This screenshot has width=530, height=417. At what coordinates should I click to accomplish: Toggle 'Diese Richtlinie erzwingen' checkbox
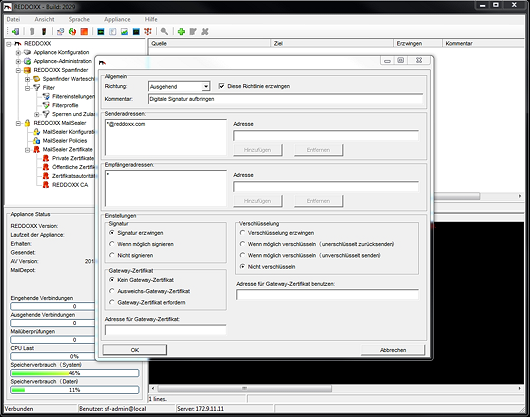221,86
